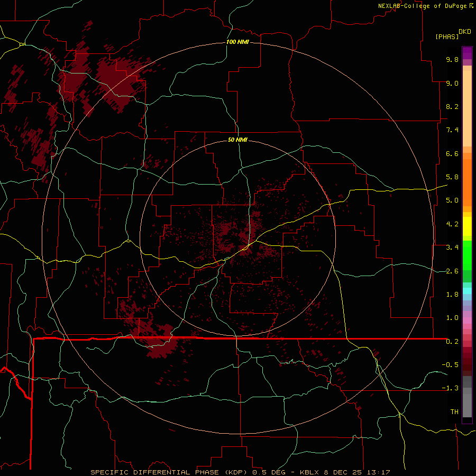Pick the large peach band on color scale

[x=467, y=108]
